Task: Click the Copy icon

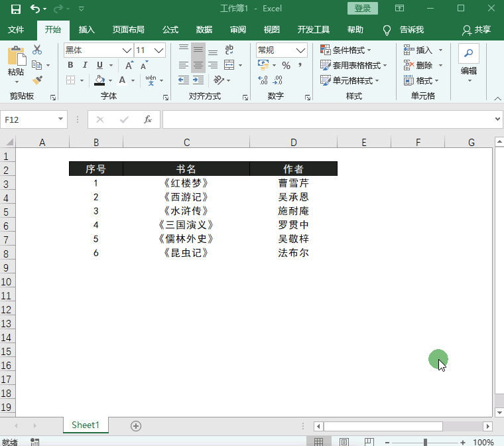Action: pos(37,65)
